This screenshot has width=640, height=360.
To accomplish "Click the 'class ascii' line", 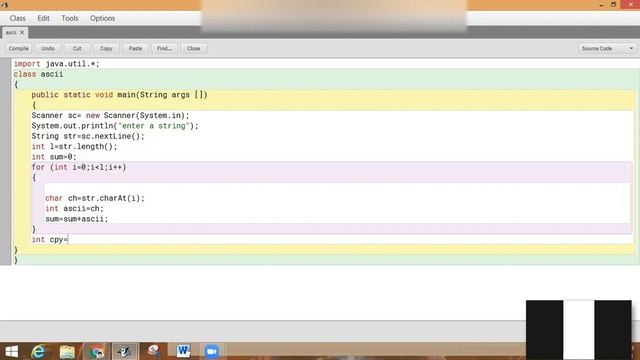I will pyautogui.click(x=38, y=74).
